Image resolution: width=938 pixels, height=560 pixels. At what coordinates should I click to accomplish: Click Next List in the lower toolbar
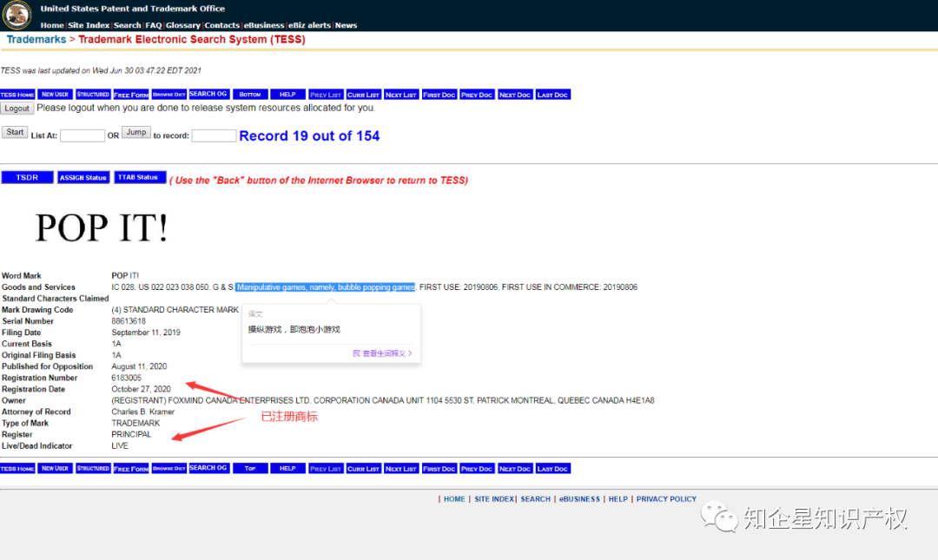click(400, 469)
